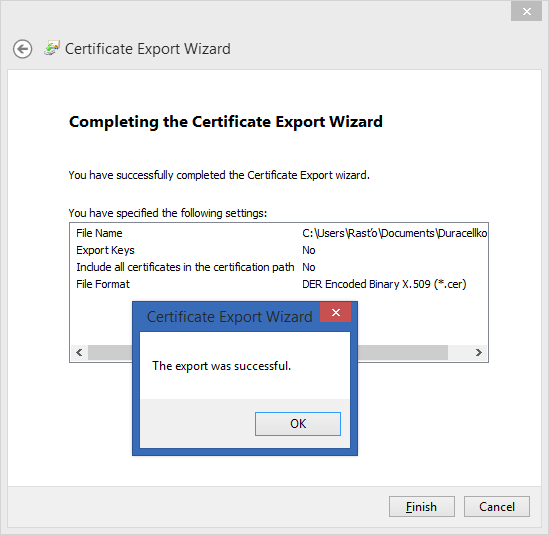This screenshot has width=549, height=535.
Task: Click the Finish button
Action: [422, 506]
